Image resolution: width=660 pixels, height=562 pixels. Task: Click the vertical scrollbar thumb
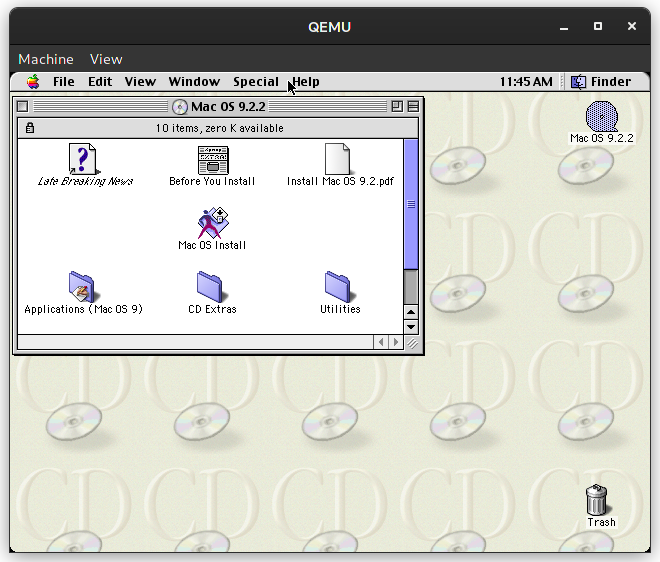pyautogui.click(x=411, y=204)
